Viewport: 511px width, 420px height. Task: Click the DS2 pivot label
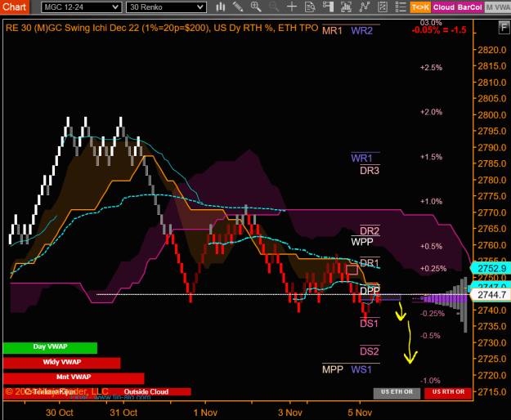click(x=370, y=351)
